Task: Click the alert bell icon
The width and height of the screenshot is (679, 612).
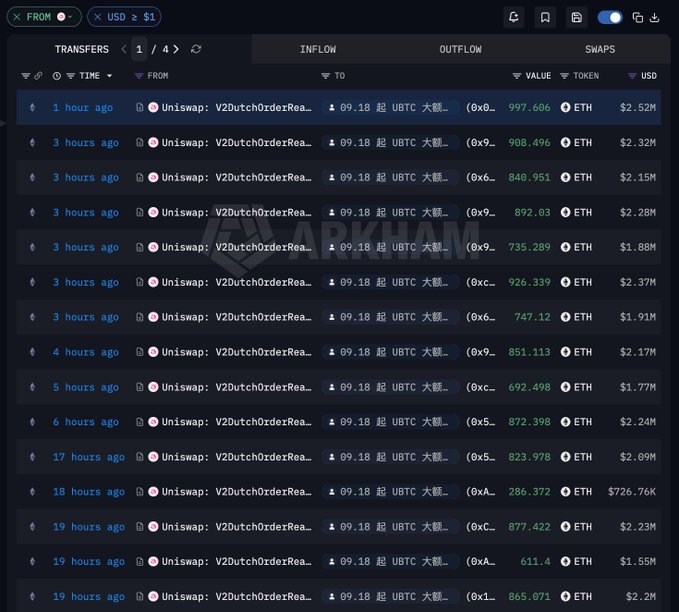Action: [x=514, y=17]
